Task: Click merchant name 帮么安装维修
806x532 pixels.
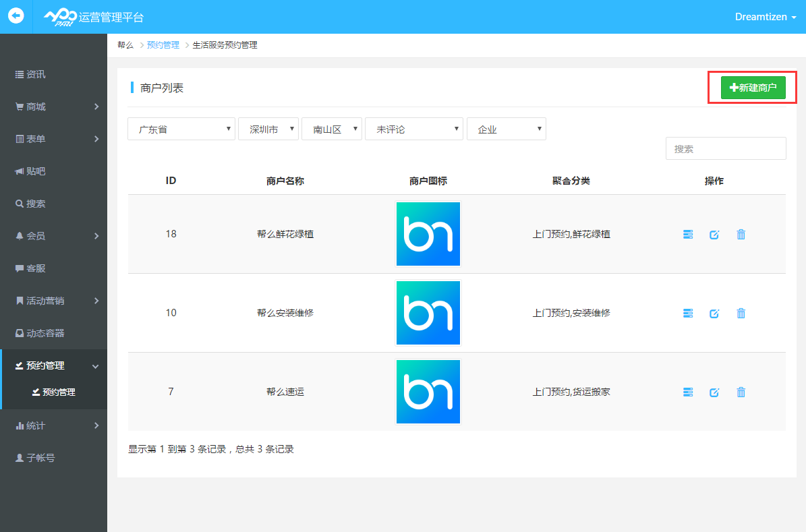Action: 285,312
